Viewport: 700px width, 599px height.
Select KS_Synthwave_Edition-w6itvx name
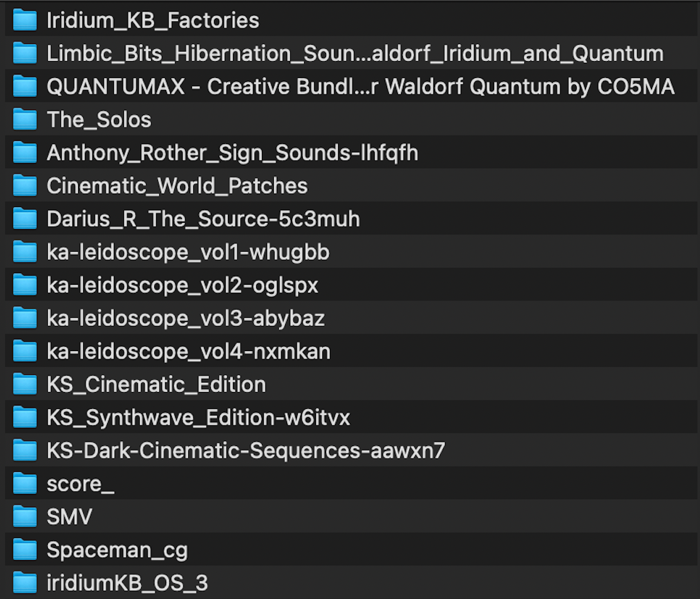(198, 418)
